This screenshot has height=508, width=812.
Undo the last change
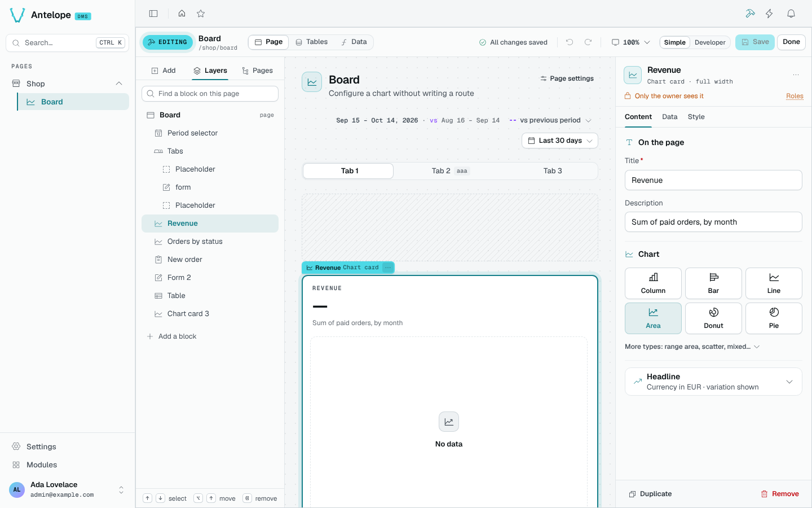[x=570, y=42]
